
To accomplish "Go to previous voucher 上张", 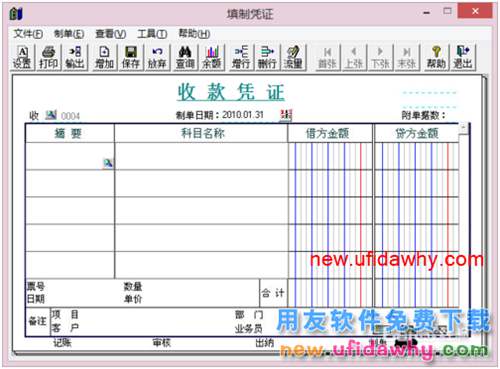I will coord(354,57).
